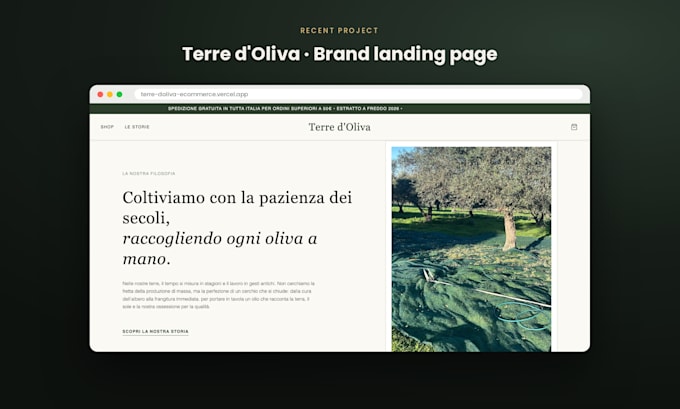Follow the SCOPRI LA NOSTRA STORIA link
This screenshot has height=409, width=680.
click(x=155, y=331)
